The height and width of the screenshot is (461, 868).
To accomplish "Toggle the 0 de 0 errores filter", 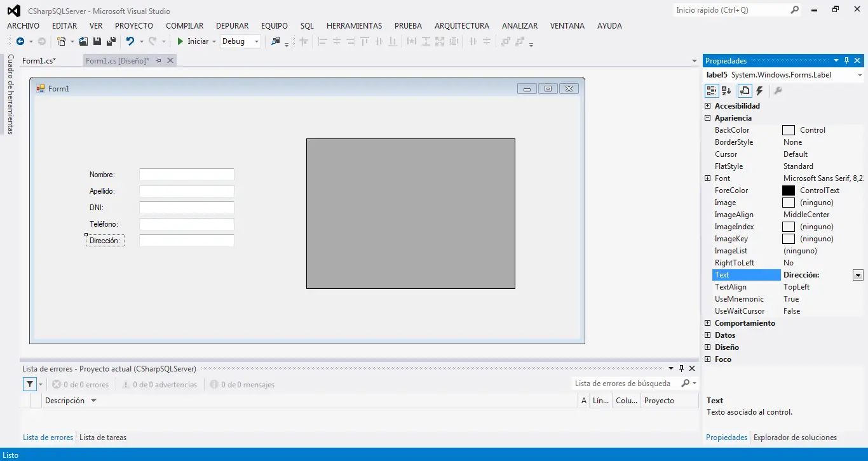I will (x=80, y=384).
